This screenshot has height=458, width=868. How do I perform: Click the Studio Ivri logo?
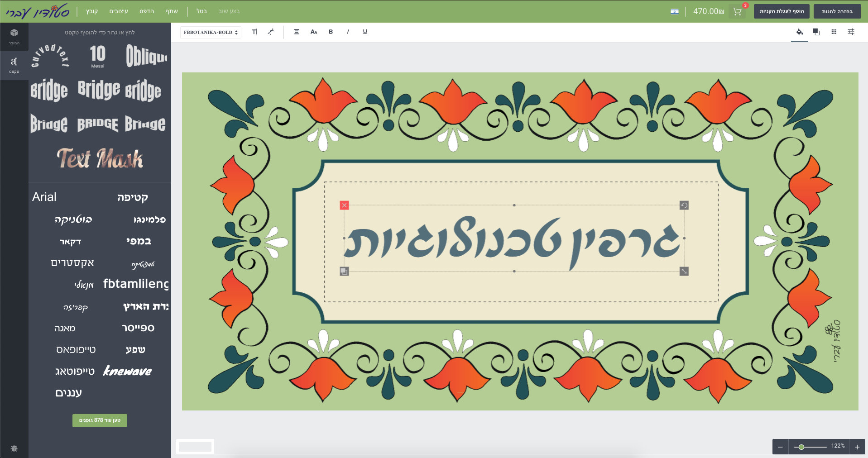(38, 11)
